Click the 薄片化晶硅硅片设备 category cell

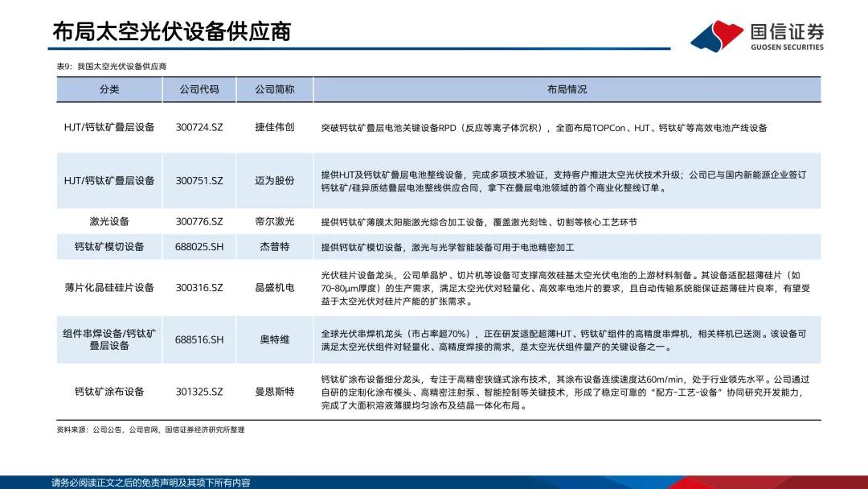point(109,287)
